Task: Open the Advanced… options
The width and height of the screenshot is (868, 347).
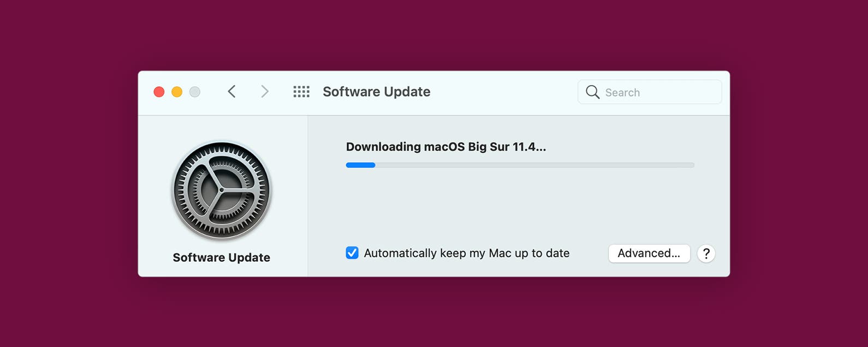Action: [x=649, y=253]
